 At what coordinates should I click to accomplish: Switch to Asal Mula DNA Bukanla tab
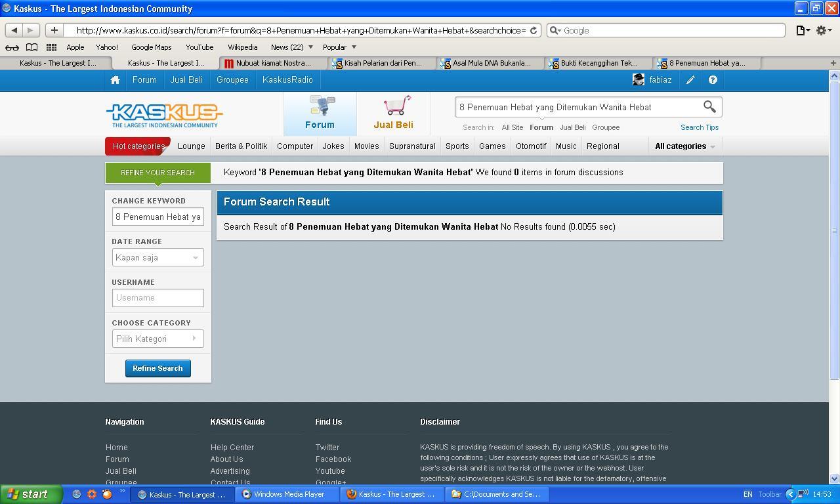point(491,63)
